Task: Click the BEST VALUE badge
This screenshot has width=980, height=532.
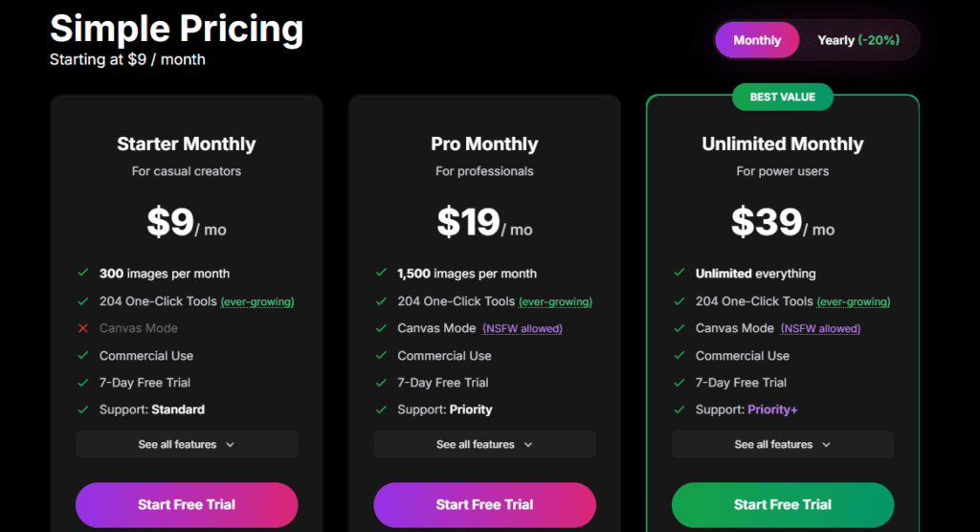Action: [x=783, y=97]
